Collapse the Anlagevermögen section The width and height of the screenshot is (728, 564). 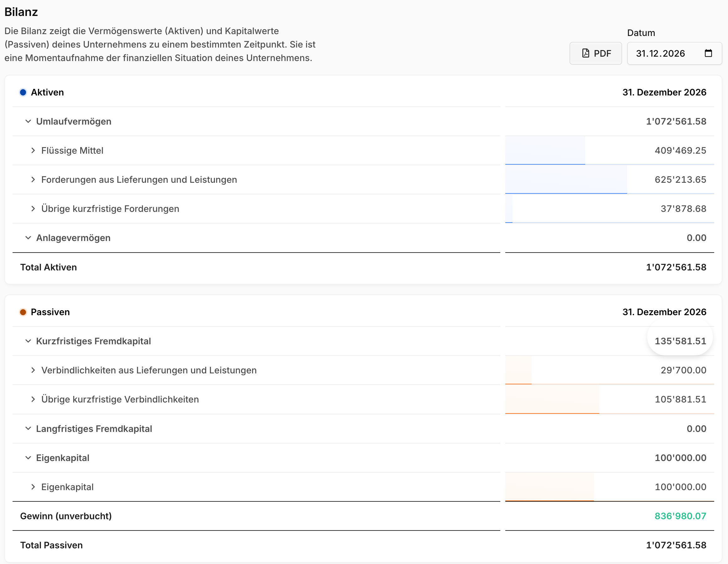[x=28, y=238]
